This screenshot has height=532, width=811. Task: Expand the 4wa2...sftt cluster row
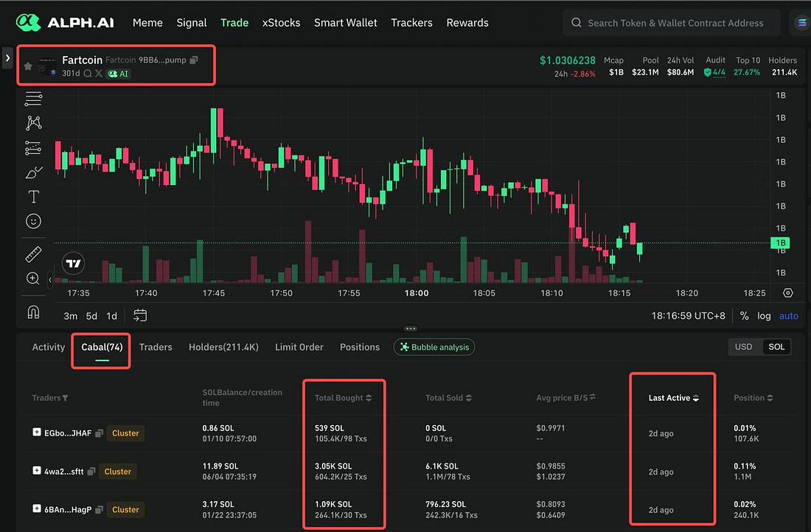click(x=37, y=471)
